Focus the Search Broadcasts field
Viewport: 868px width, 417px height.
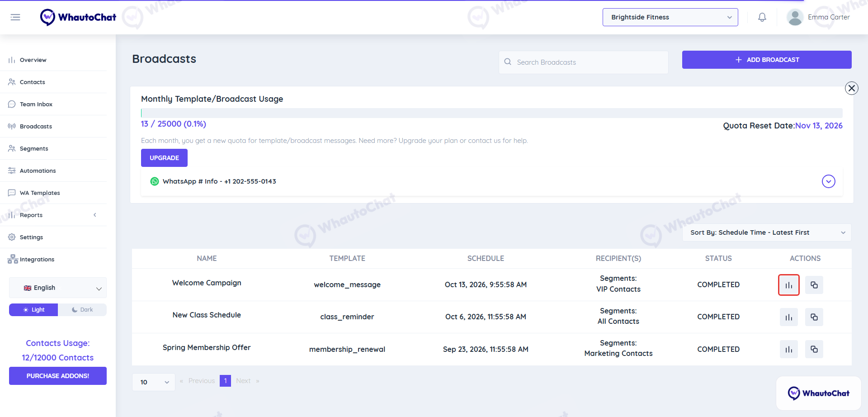coord(583,62)
